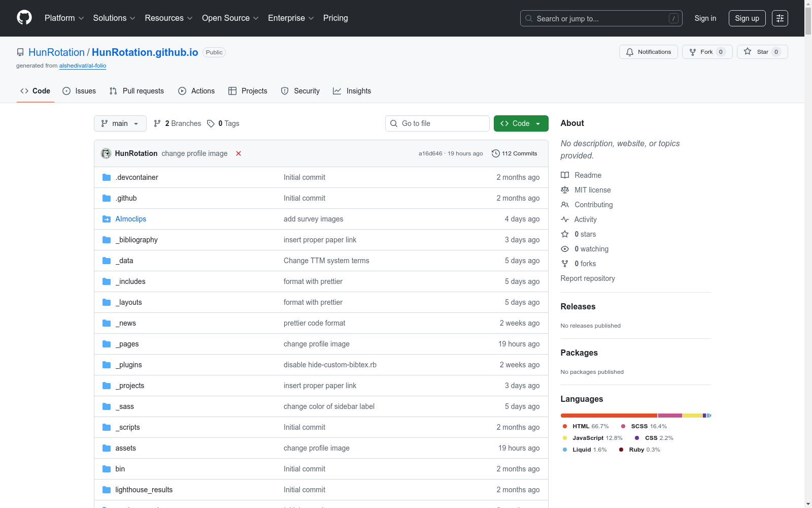Click the JavaScript segment of language bar
Viewport: 812px width, 508px height.
(x=692, y=416)
